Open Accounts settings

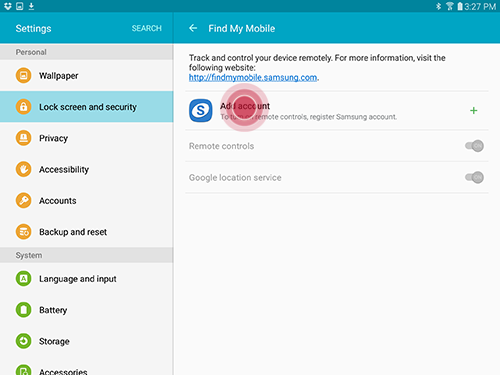87,200
